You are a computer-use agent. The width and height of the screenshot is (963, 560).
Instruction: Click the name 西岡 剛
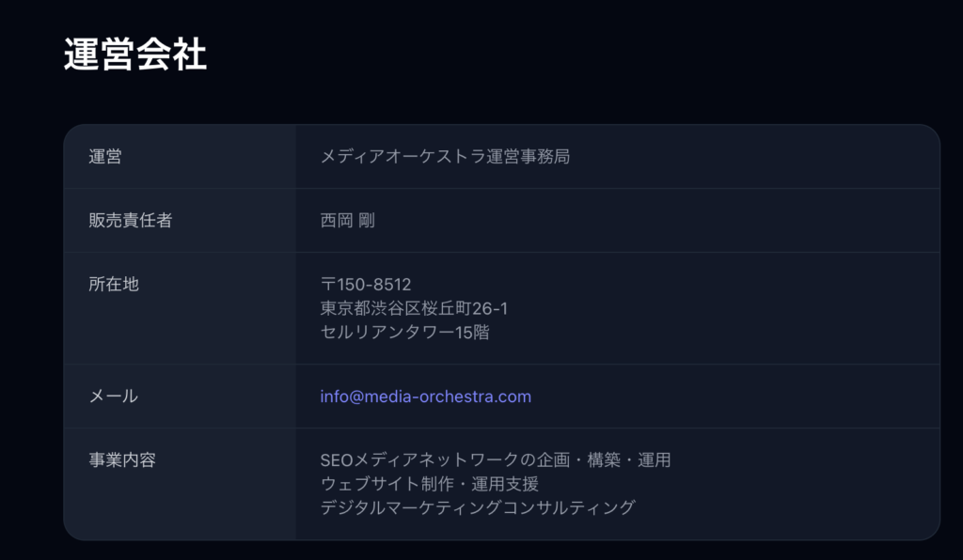(347, 221)
